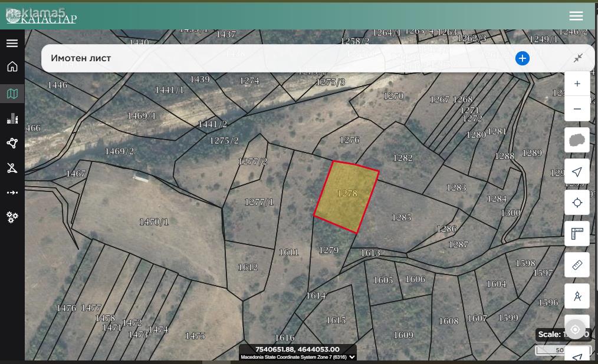Select the map view icon in sidebar
The height and width of the screenshot is (364, 598).
click(12, 94)
